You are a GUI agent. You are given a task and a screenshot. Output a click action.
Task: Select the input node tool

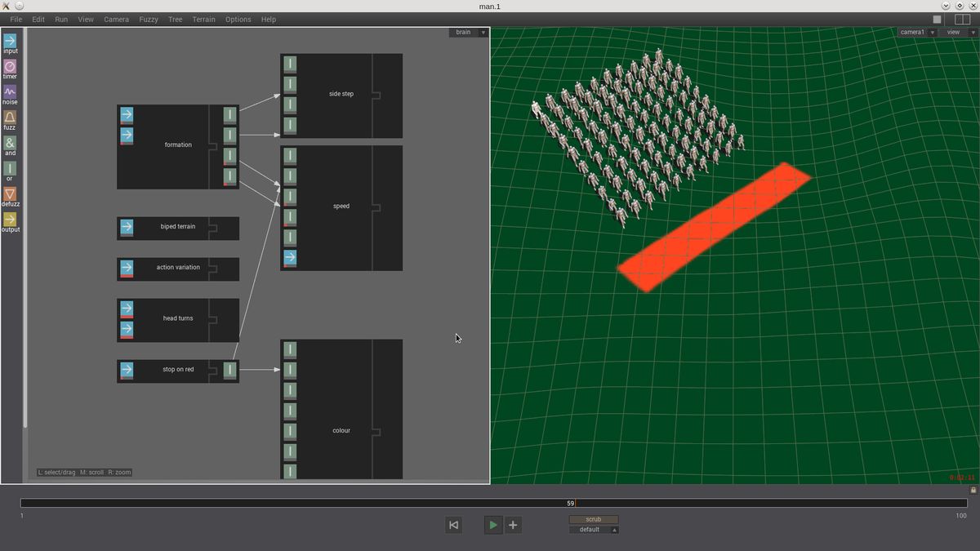click(x=10, y=41)
